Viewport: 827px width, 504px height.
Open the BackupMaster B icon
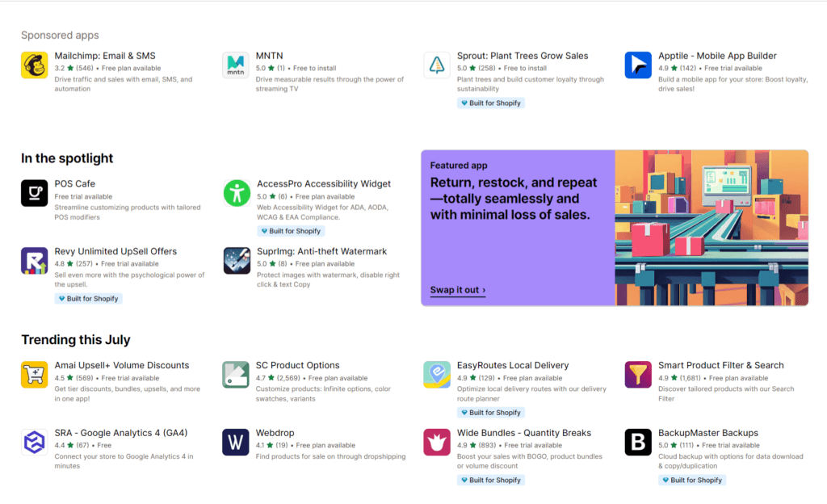[638, 442]
